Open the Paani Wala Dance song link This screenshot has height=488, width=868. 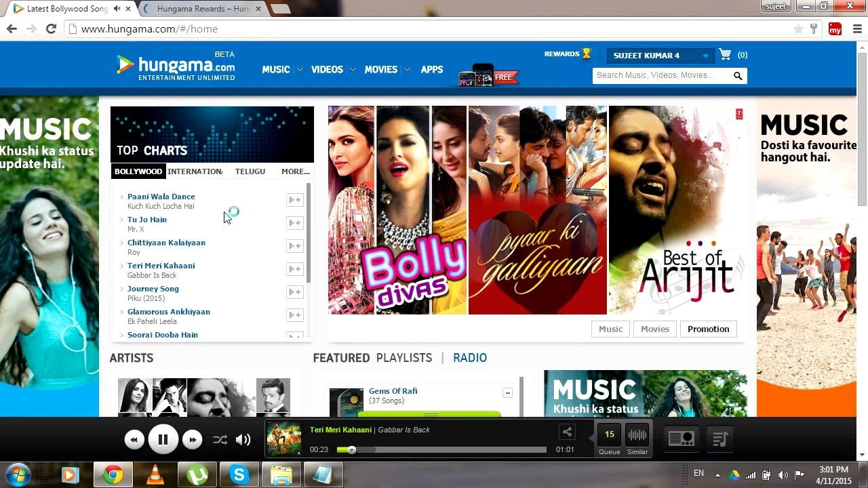pos(161,197)
